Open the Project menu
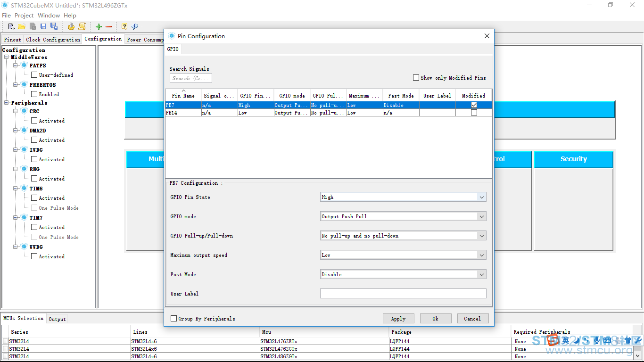The width and height of the screenshot is (644, 362). [24, 16]
